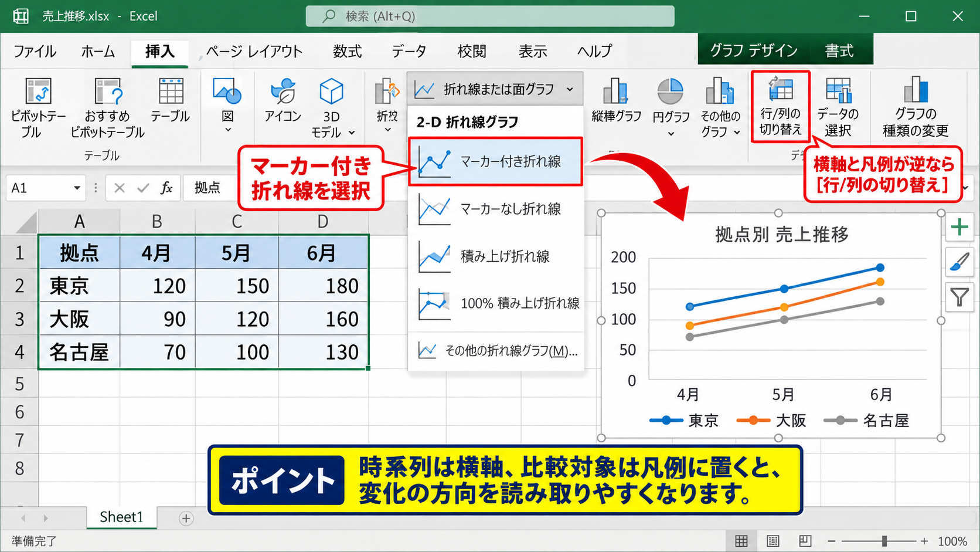Open the Illustrations (図) dropdown
The width and height of the screenshot is (980, 552).
(227, 106)
